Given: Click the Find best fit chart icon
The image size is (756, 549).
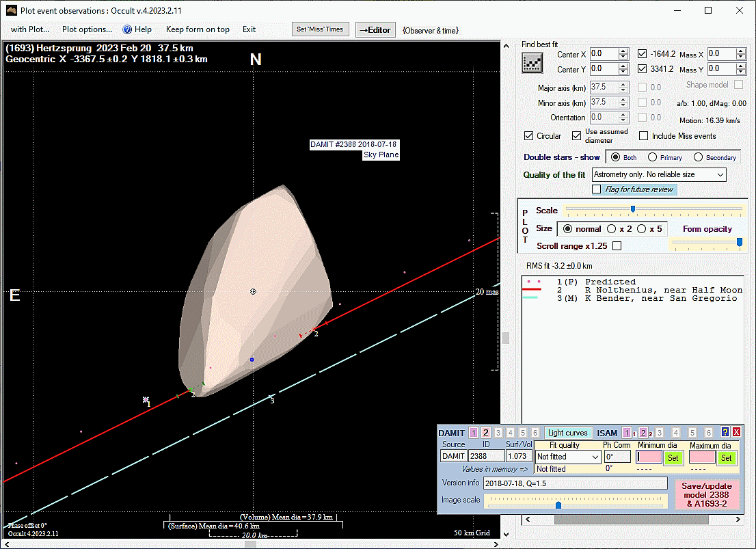Looking at the screenshot, I should (532, 63).
